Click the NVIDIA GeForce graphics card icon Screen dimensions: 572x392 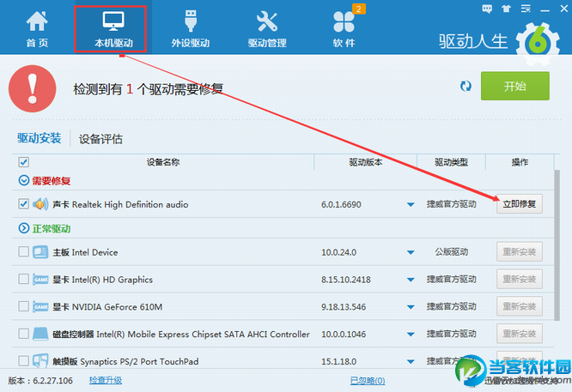coord(40,306)
